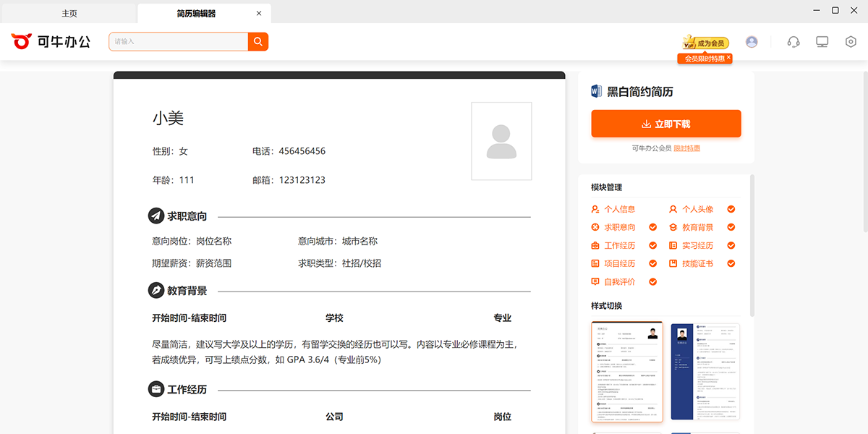Screen dimensions: 868x434
Task: Toggle 求职意向 module checkmark
Action: 653,227
